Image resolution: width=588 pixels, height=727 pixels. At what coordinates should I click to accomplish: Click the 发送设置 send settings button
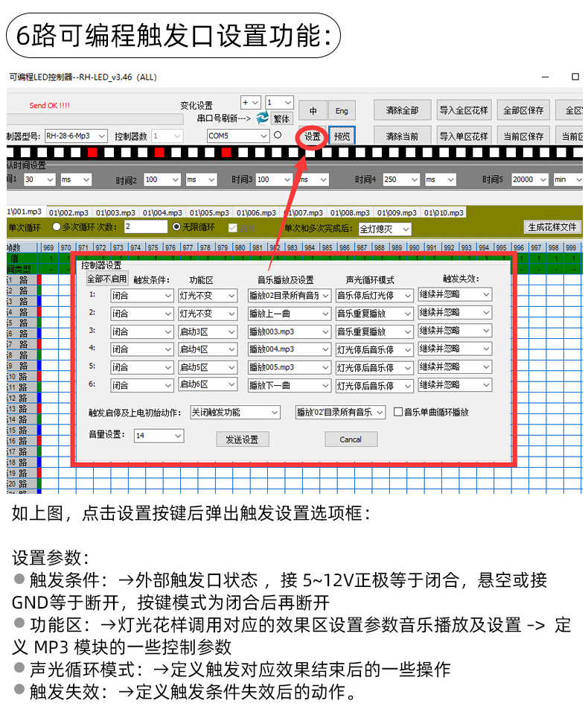click(x=242, y=439)
